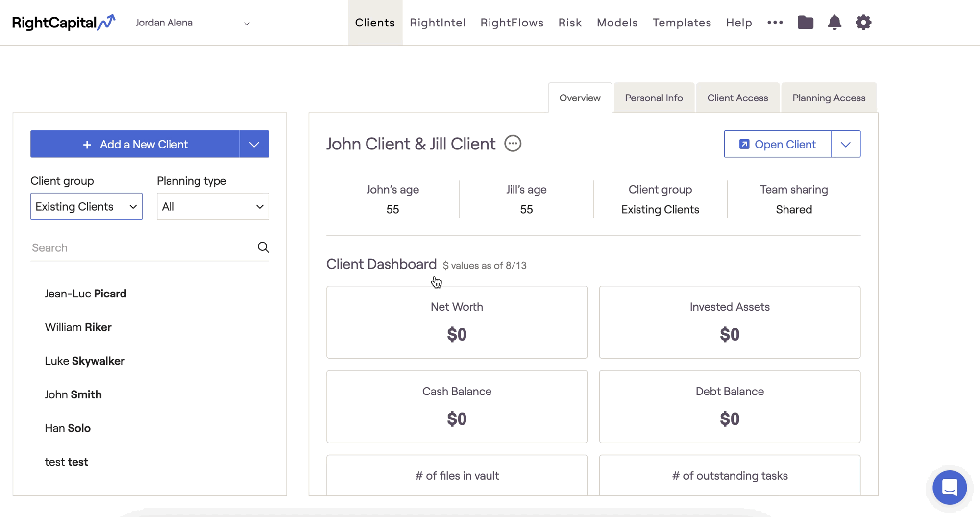The image size is (980, 517).
Task: Click the # of files in vault card
Action: click(x=457, y=475)
